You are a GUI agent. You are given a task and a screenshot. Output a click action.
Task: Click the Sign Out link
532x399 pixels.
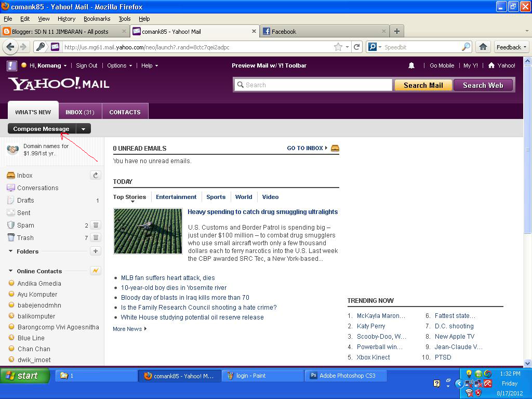click(87, 65)
